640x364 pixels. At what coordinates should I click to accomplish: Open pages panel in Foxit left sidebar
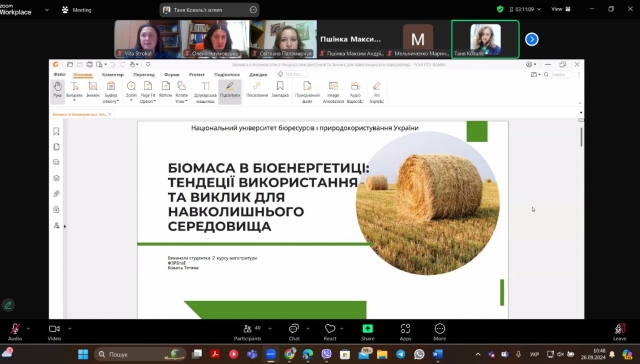click(56, 146)
